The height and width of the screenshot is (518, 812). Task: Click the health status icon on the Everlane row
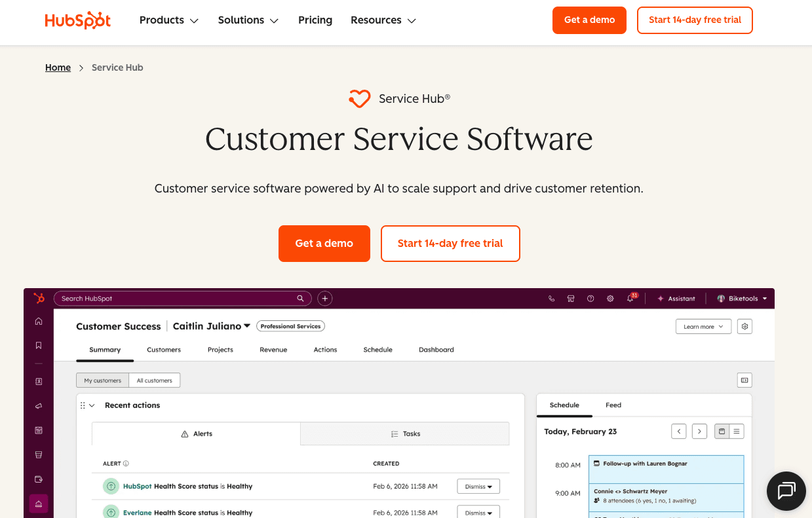(x=111, y=512)
